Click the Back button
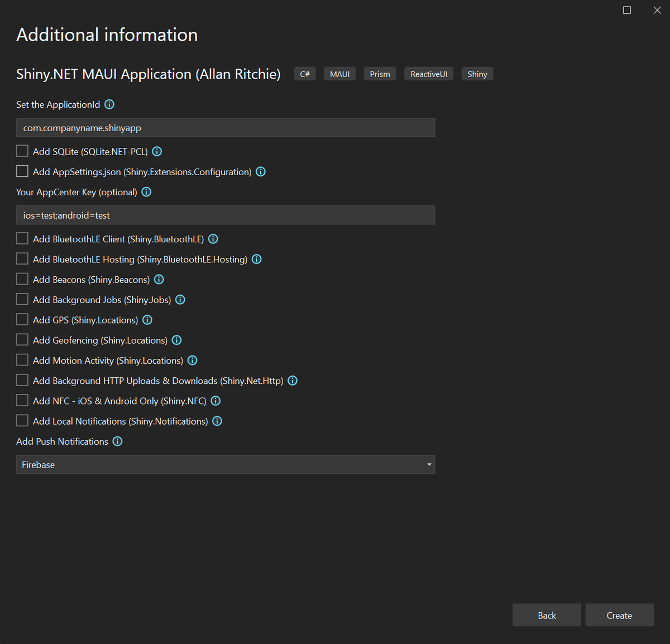The height and width of the screenshot is (644, 670). pyautogui.click(x=547, y=615)
